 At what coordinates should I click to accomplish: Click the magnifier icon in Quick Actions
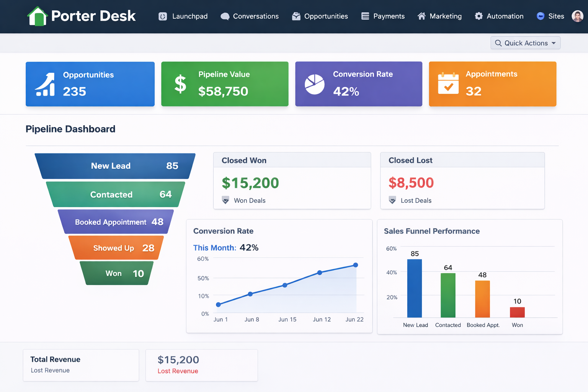click(498, 43)
